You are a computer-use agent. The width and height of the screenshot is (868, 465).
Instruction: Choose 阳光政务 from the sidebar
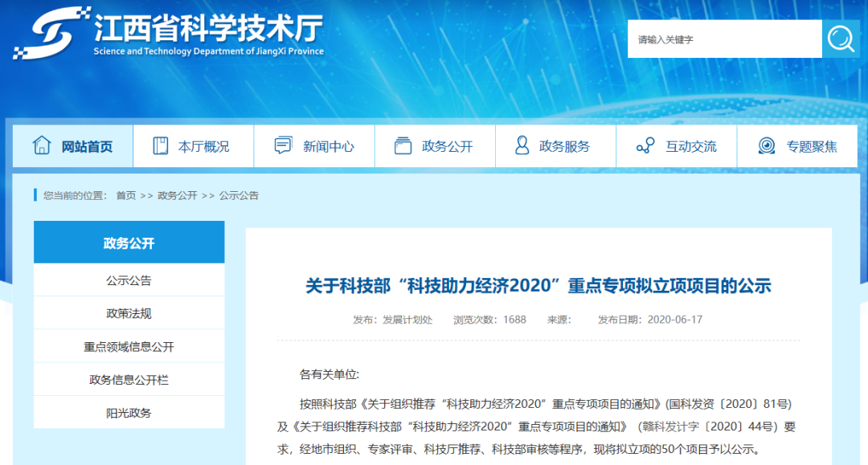click(129, 413)
